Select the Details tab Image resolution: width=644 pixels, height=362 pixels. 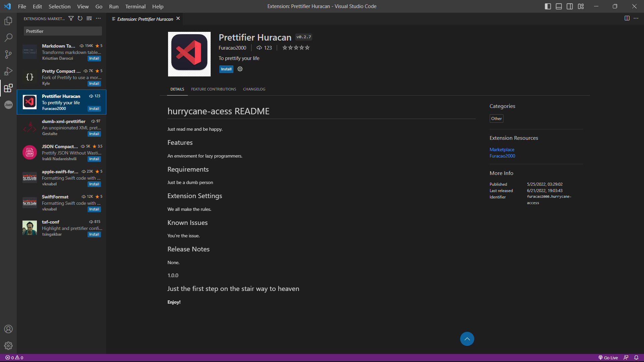pyautogui.click(x=177, y=89)
